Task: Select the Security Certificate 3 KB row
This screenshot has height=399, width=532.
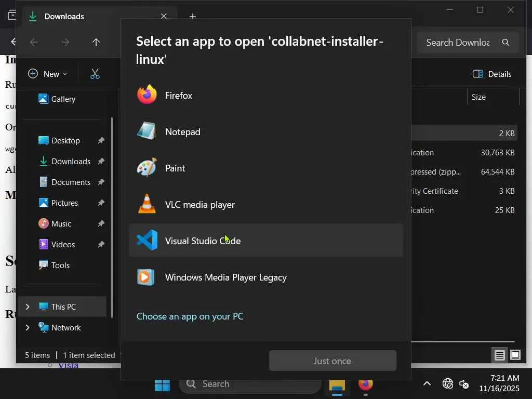Action: [464, 191]
